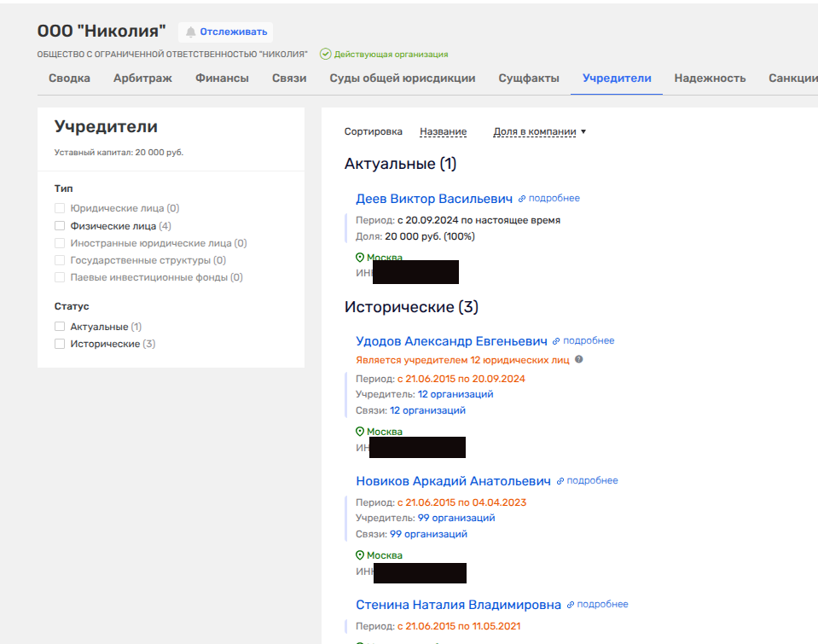
Task: Enable the Физические лица checkbox
Action: [60, 226]
